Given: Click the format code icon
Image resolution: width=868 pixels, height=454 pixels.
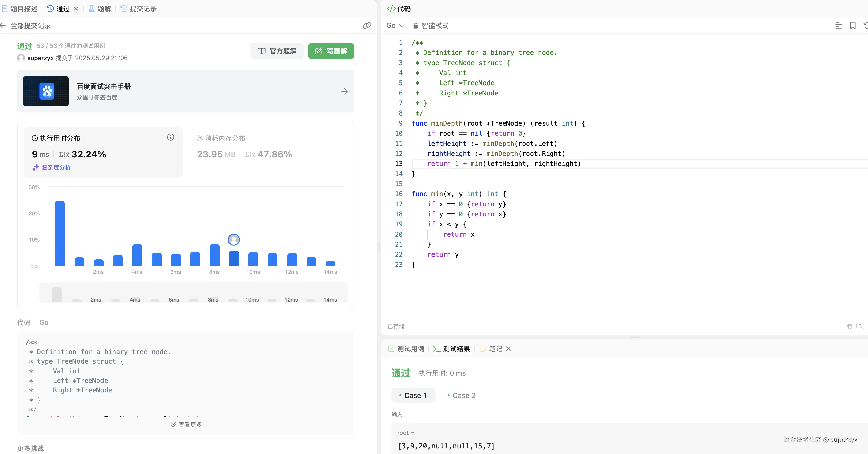Looking at the screenshot, I should coord(839,25).
